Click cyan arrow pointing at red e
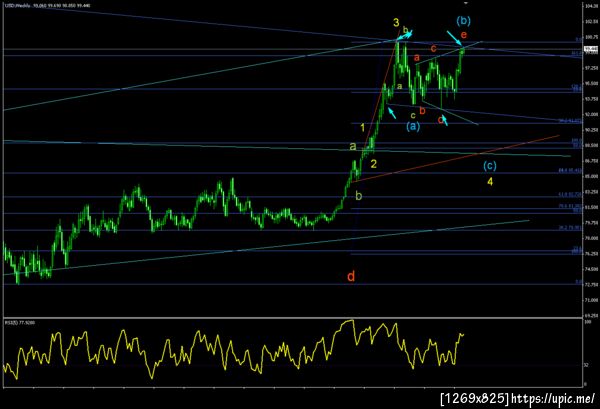 tap(455, 39)
